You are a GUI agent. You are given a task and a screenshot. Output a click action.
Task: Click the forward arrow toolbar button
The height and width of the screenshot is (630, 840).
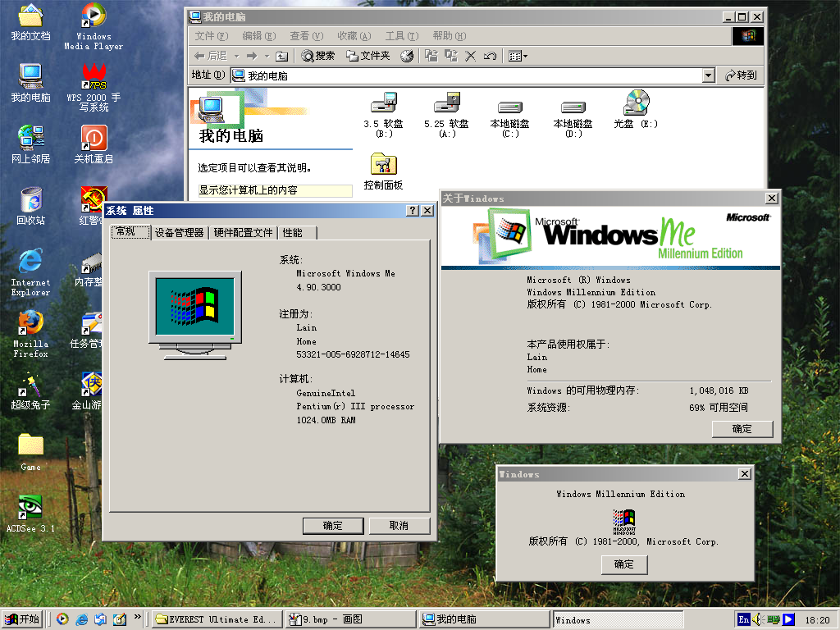(x=252, y=56)
